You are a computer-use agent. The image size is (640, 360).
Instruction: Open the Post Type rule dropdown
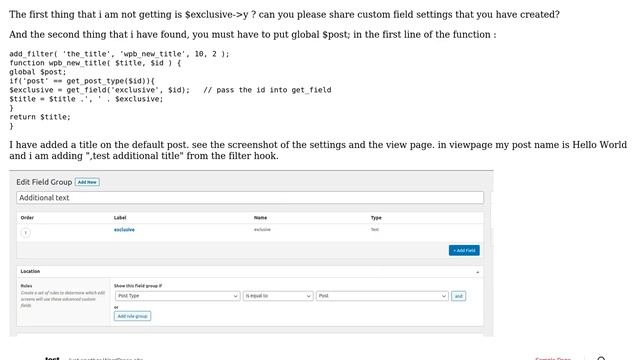tap(178, 296)
